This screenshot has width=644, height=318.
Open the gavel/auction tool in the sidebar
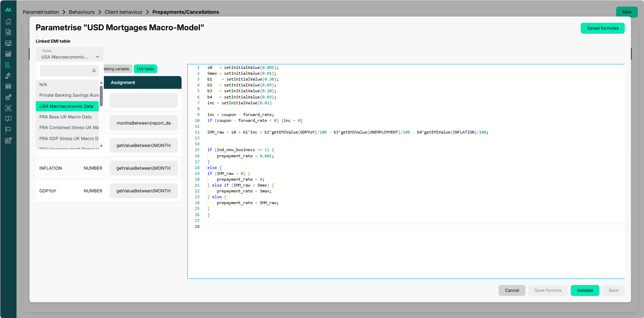click(x=8, y=75)
